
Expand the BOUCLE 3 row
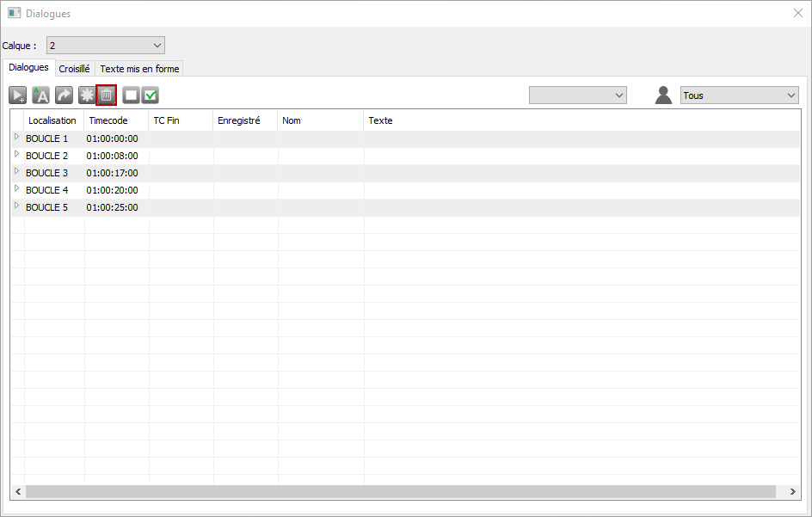point(16,172)
